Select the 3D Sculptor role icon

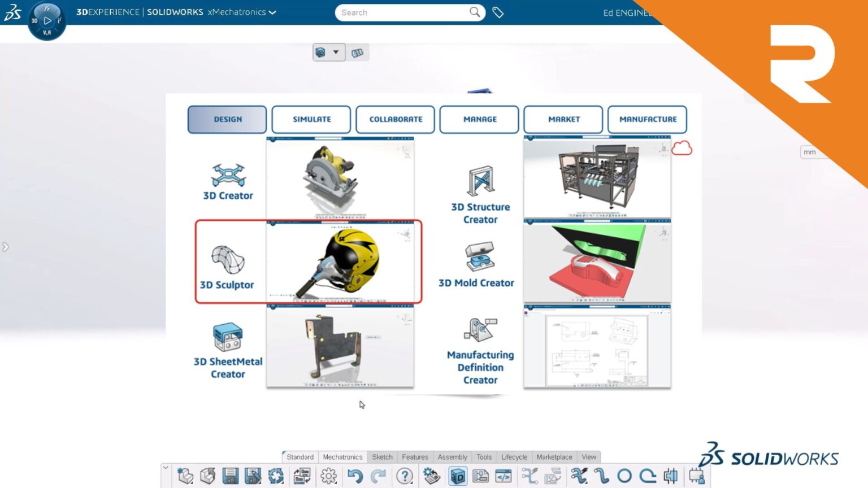229,260
